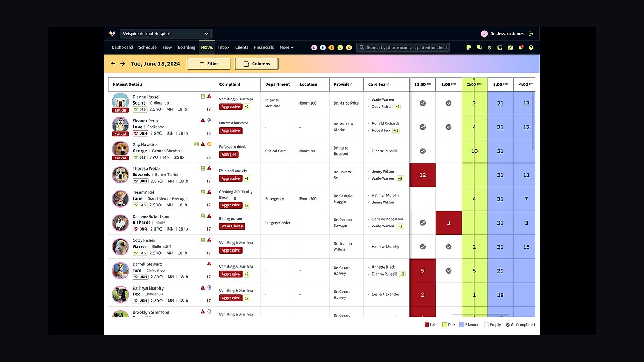Image resolution: width=644 pixels, height=362 pixels.
Task: Open the green P icon in top toolbar
Action: click(x=469, y=47)
